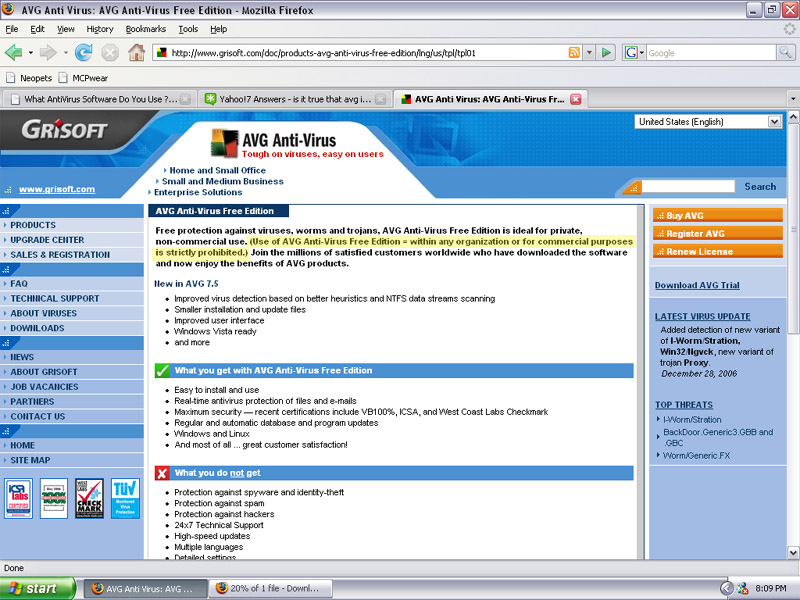
Task: Click the Register AVG button
Action: click(717, 233)
